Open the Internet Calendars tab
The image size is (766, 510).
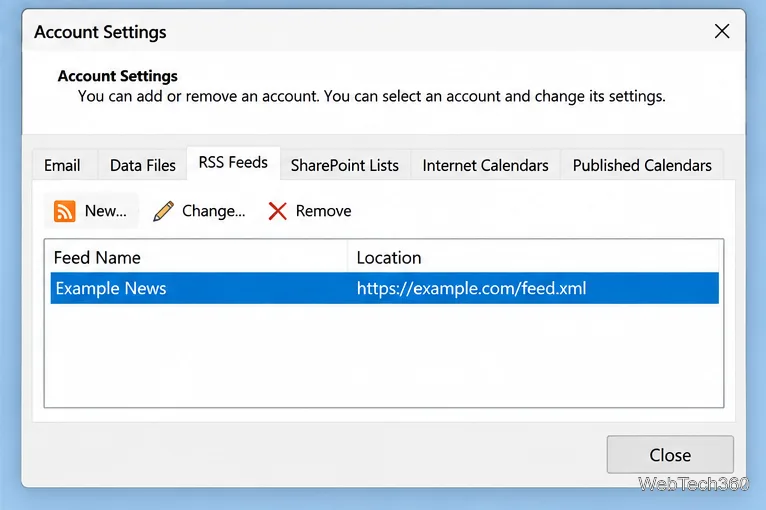click(485, 165)
